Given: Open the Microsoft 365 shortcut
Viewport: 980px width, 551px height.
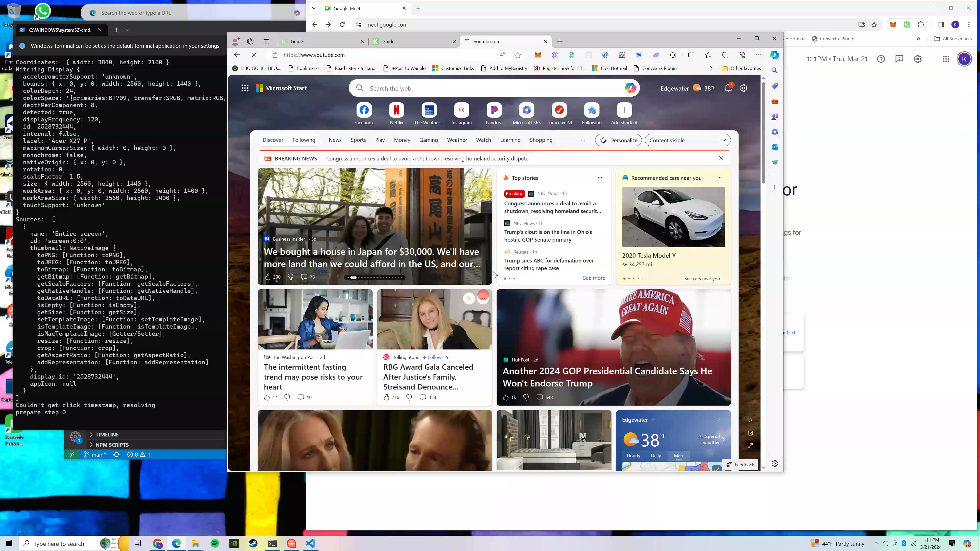Looking at the screenshot, I should (526, 110).
